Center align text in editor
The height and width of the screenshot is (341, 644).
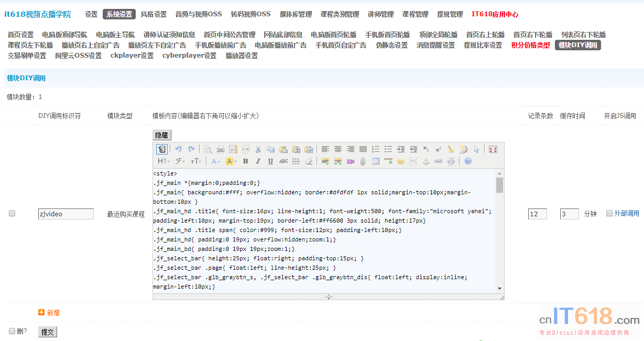[x=338, y=149]
